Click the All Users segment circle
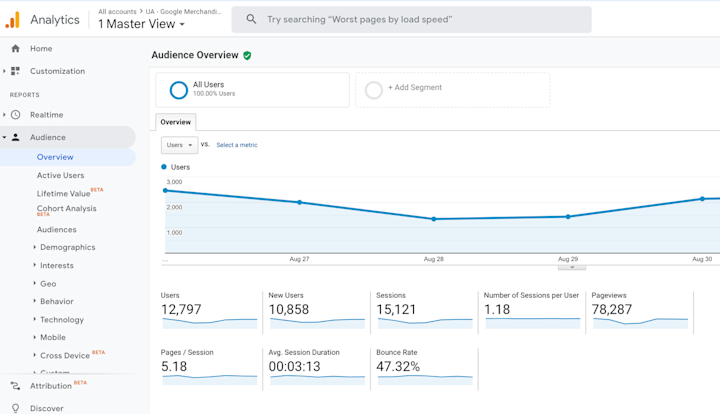 178,90
